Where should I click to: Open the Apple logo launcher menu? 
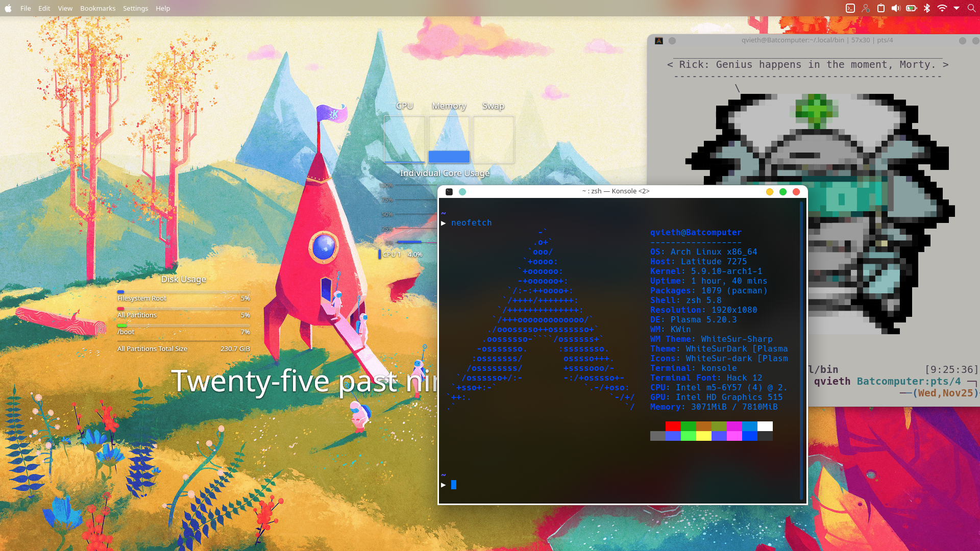tap(8, 8)
